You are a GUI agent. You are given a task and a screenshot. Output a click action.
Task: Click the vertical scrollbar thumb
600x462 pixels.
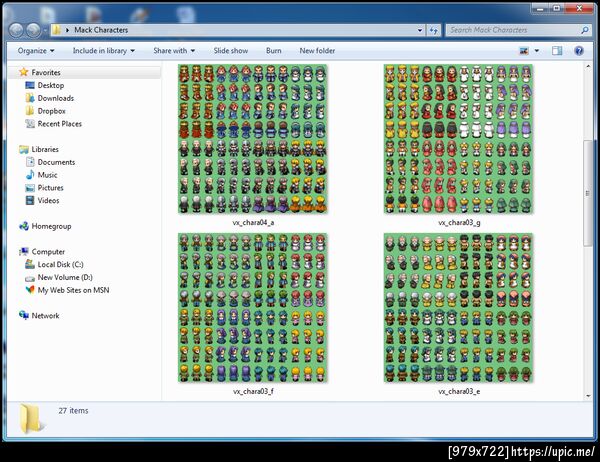coord(588,193)
